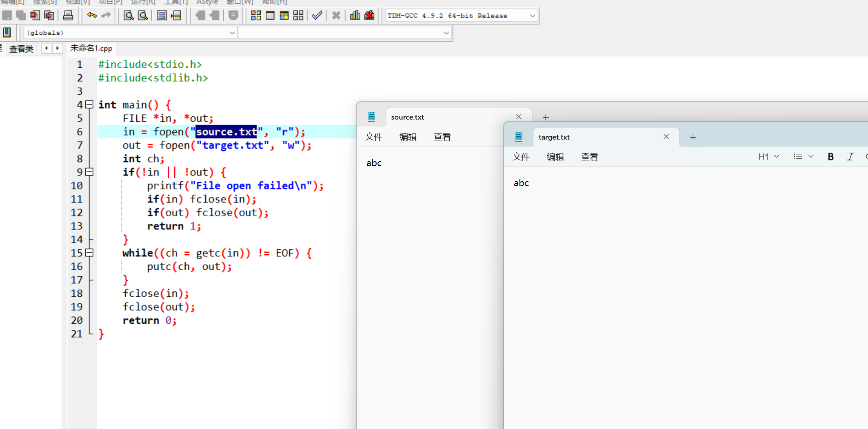Open 编辑 menu in target.txt Notepad
868x429 pixels.
coord(555,157)
